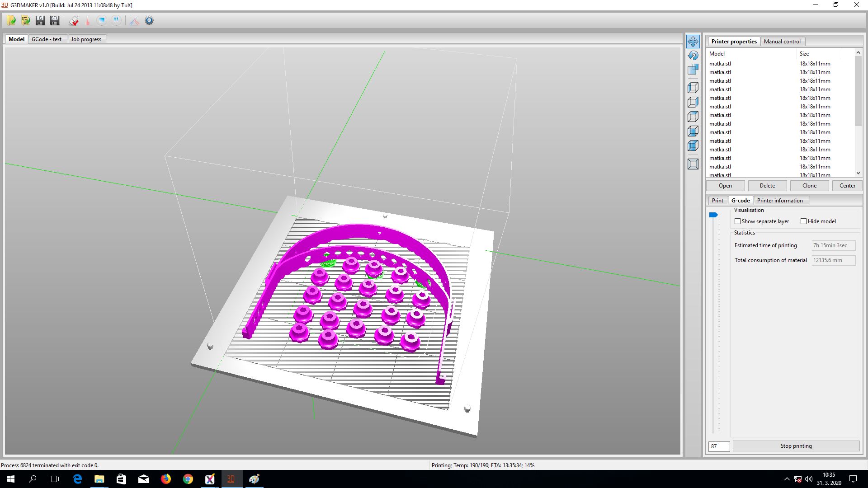This screenshot has width=868, height=488.
Task: Open the Printer information tab
Action: coord(779,201)
